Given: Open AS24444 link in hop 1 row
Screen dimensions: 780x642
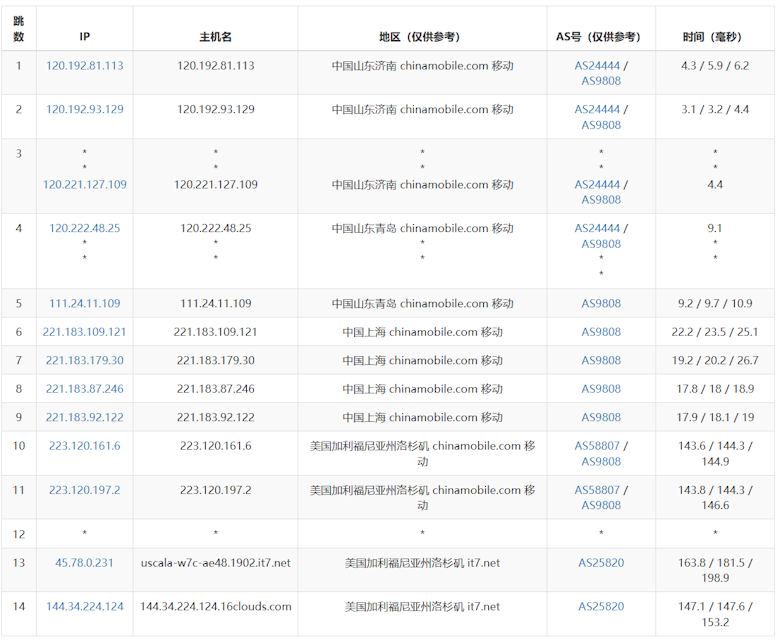Looking at the screenshot, I should pyautogui.click(x=597, y=66).
